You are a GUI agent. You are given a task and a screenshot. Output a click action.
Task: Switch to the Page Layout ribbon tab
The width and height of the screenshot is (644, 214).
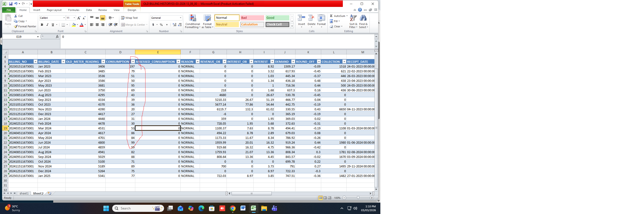[54, 10]
